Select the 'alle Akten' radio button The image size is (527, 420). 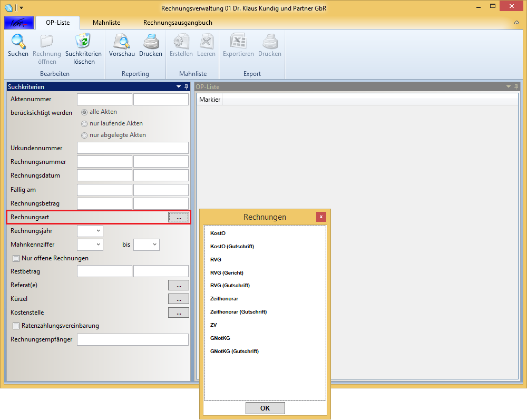tap(84, 112)
